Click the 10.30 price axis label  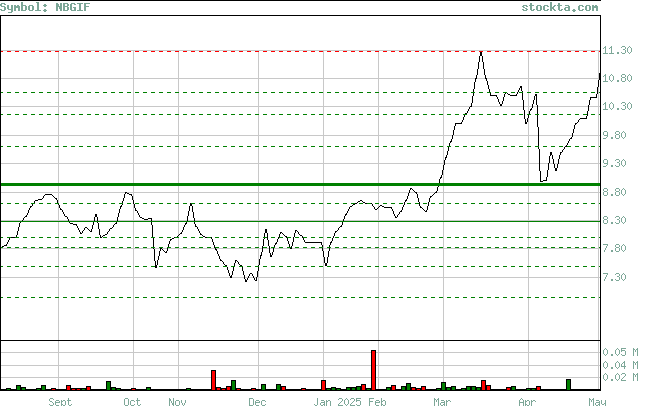click(x=617, y=106)
